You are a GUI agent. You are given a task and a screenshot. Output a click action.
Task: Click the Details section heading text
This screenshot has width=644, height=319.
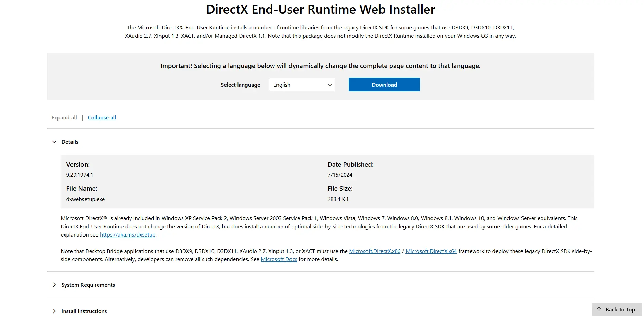[x=70, y=142]
